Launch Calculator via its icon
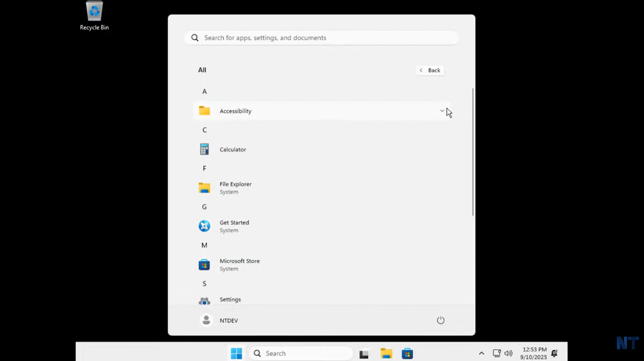 point(204,149)
